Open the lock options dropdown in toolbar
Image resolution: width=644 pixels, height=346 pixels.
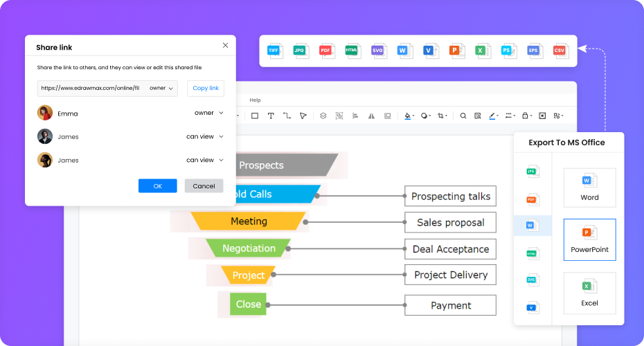click(x=527, y=116)
